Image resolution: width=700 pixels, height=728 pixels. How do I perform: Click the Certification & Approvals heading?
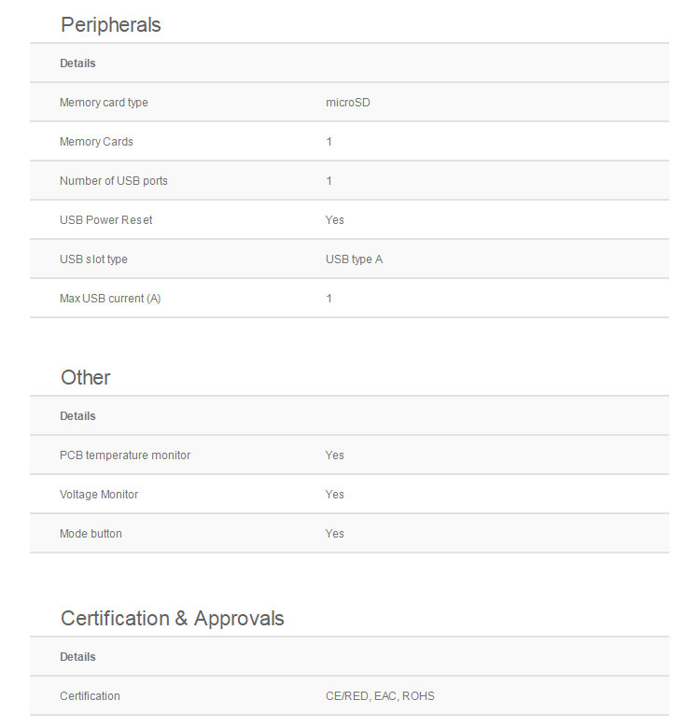172,619
